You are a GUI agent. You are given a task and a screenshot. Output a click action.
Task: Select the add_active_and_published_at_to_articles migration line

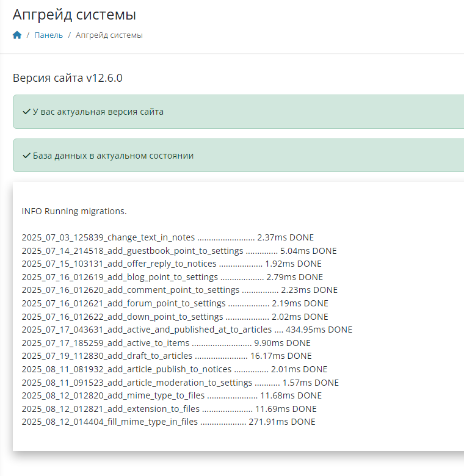point(187,330)
